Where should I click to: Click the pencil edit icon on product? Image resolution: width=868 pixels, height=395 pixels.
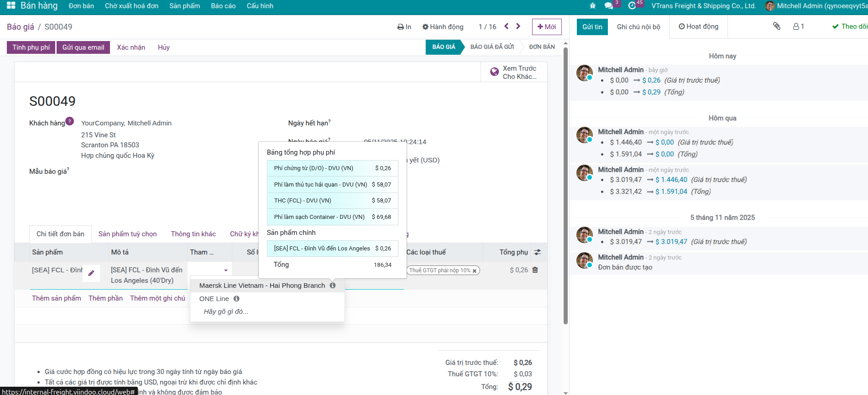[91, 273]
